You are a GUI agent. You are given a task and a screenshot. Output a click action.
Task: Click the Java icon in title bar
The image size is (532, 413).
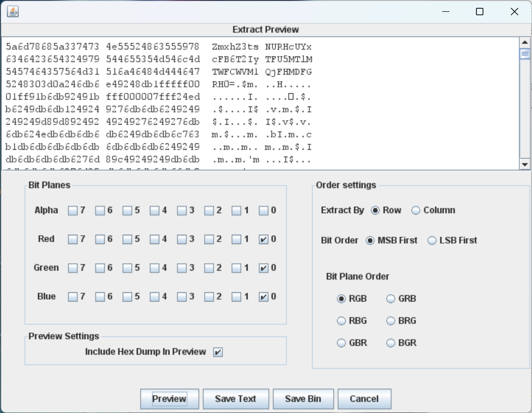13,12
